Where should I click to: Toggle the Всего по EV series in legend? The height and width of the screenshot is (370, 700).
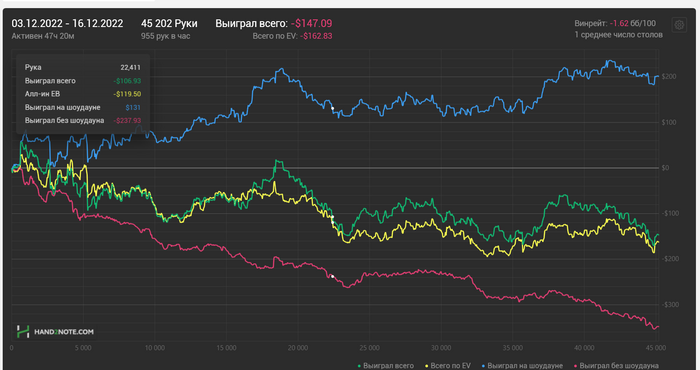pyautogui.click(x=450, y=366)
